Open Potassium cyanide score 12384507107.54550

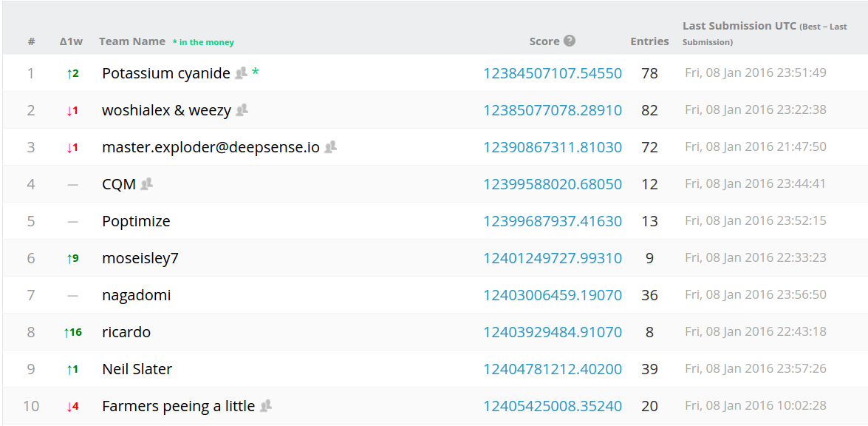click(552, 73)
